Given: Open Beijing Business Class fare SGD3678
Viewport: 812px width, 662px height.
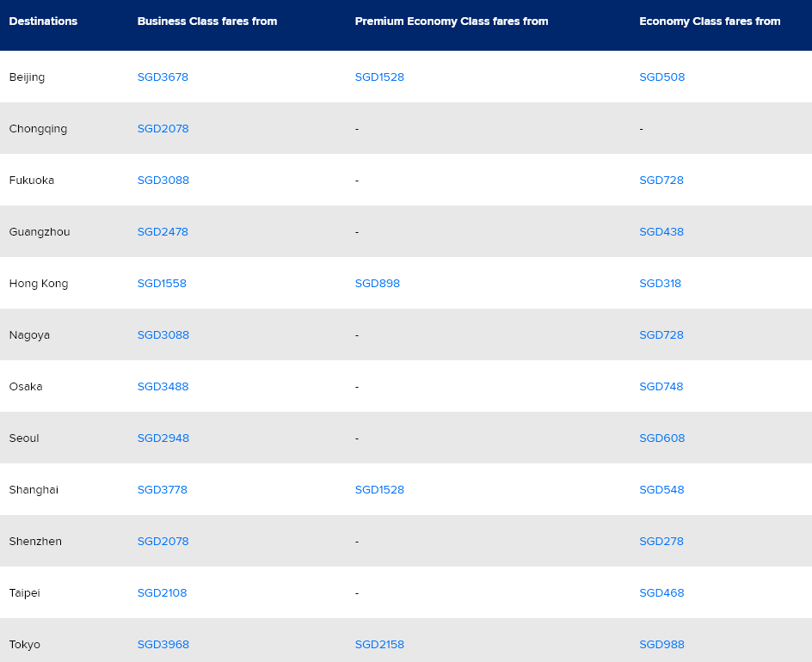Looking at the screenshot, I should [163, 77].
